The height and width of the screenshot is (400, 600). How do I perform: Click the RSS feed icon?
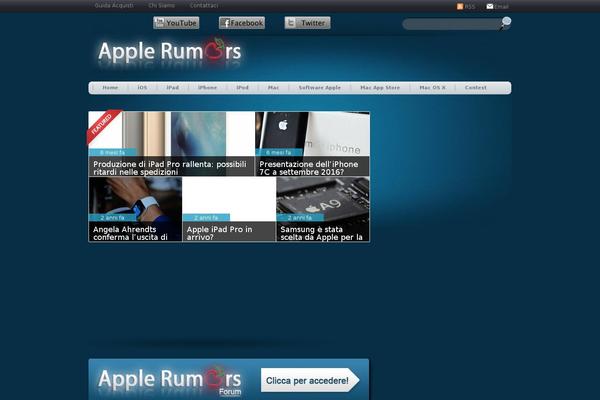(x=460, y=6)
